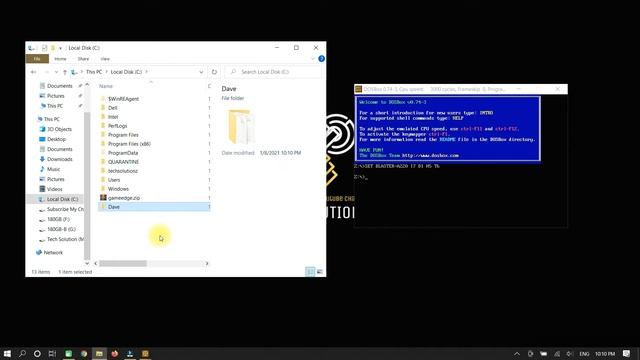
Task: Switch to large icons view layout icon
Action: tap(320, 271)
